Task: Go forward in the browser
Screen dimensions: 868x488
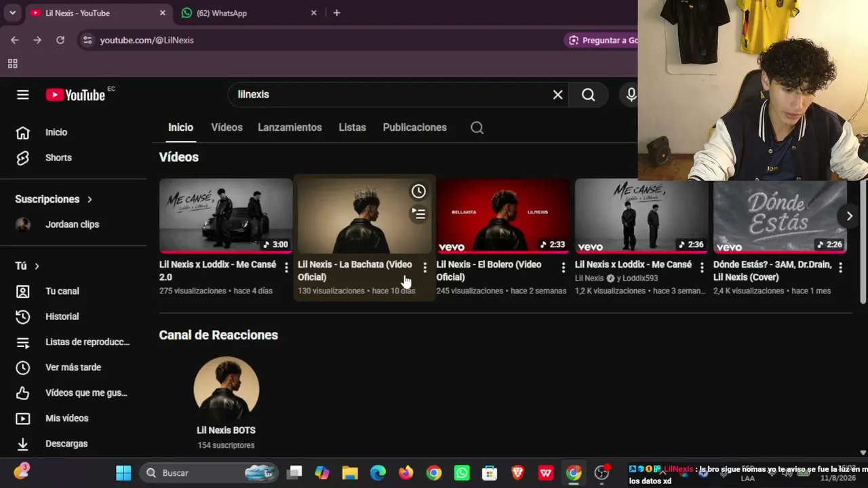Action: coord(37,40)
